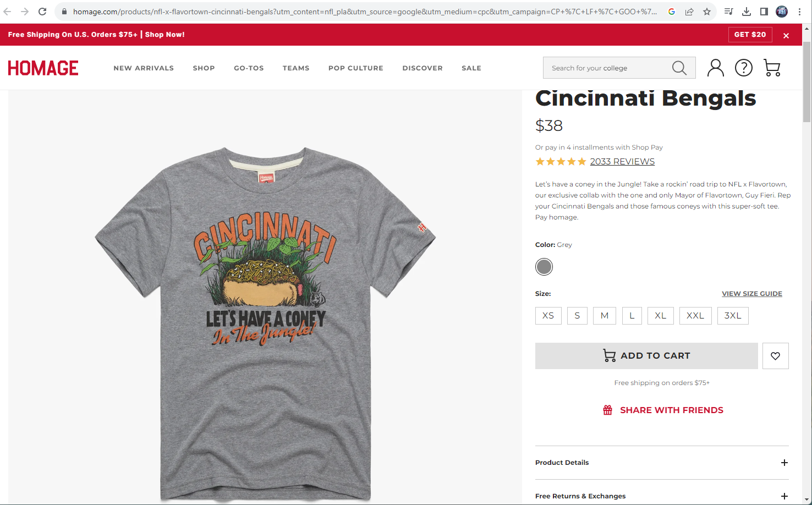Image resolution: width=812 pixels, height=505 pixels.
Task: Open the help question mark icon
Action: coord(744,68)
